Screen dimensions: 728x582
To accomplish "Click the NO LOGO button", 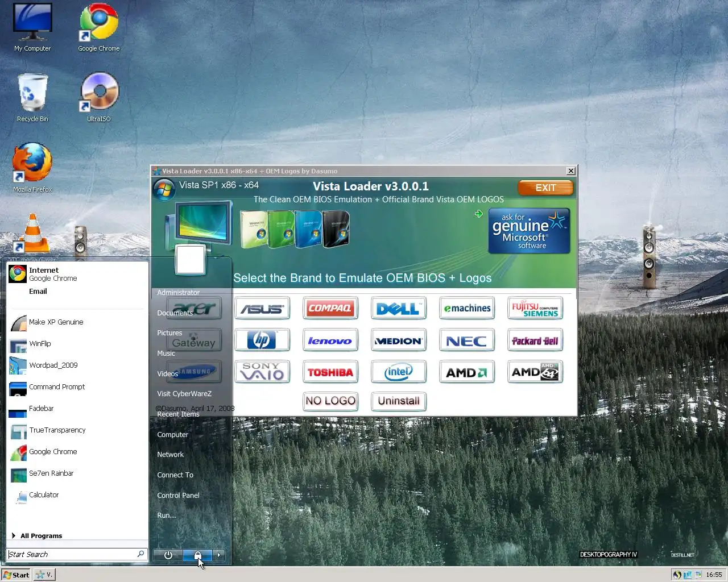I will (x=330, y=401).
